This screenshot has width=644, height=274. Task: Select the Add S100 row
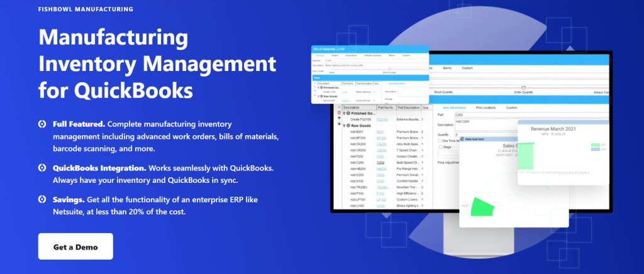[x=387, y=181]
